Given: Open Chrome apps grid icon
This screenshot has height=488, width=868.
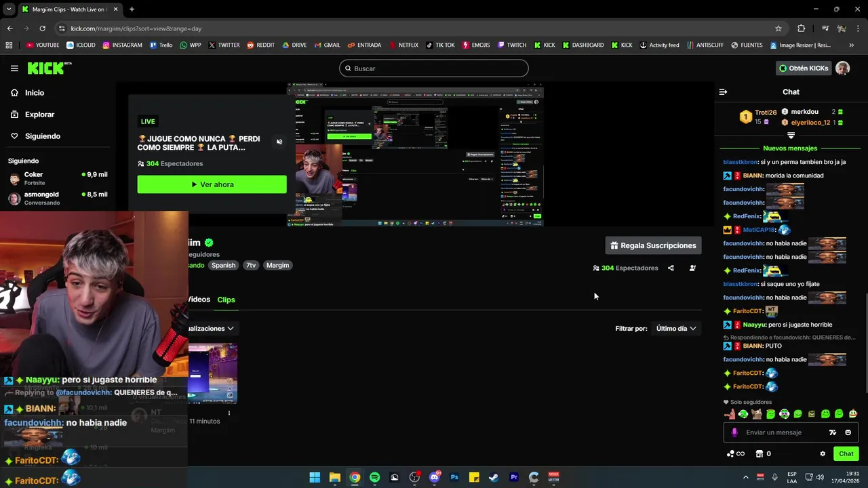Looking at the screenshot, I should [9, 45].
